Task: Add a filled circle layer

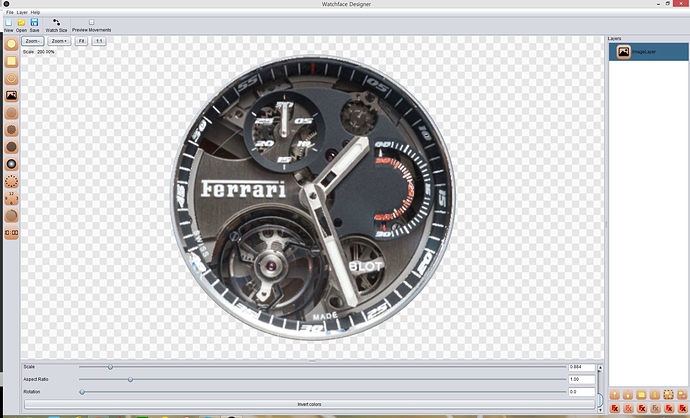Action: [11, 44]
